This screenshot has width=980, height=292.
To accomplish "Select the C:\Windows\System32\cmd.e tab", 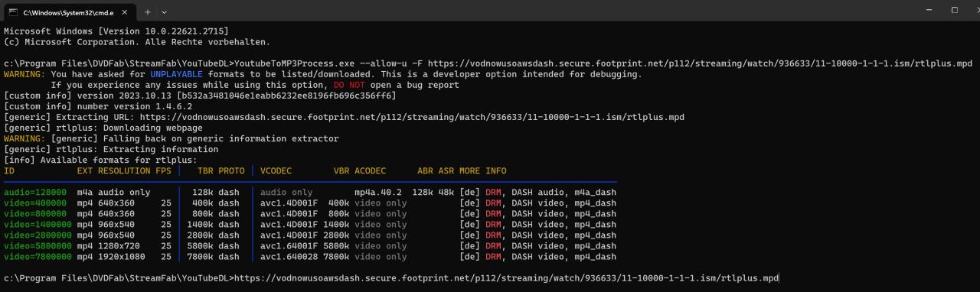I will tap(68, 12).
